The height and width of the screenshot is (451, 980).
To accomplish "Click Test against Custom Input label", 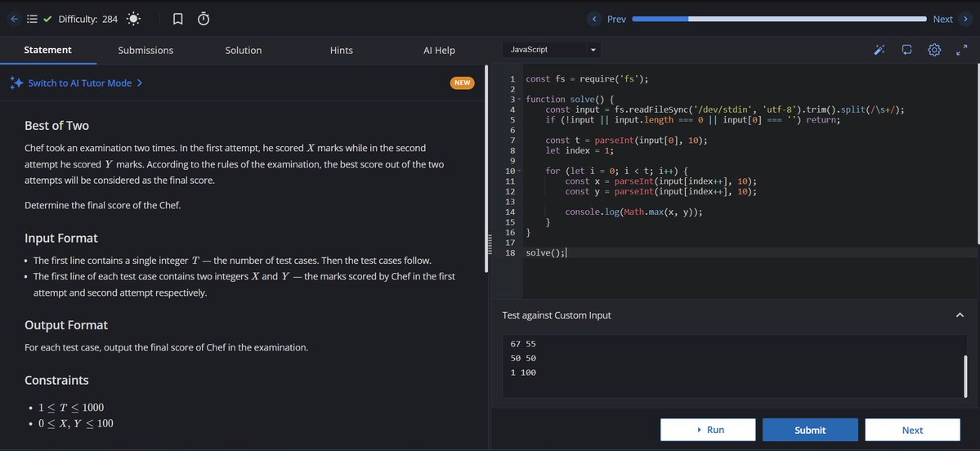I will pos(557,315).
